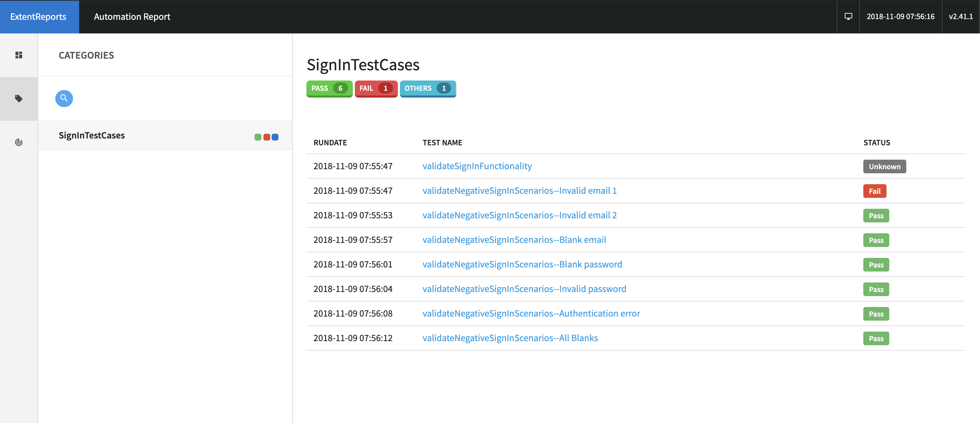Click Pass status for Blank email
Viewport: 980px width, 423px height.
(x=876, y=240)
